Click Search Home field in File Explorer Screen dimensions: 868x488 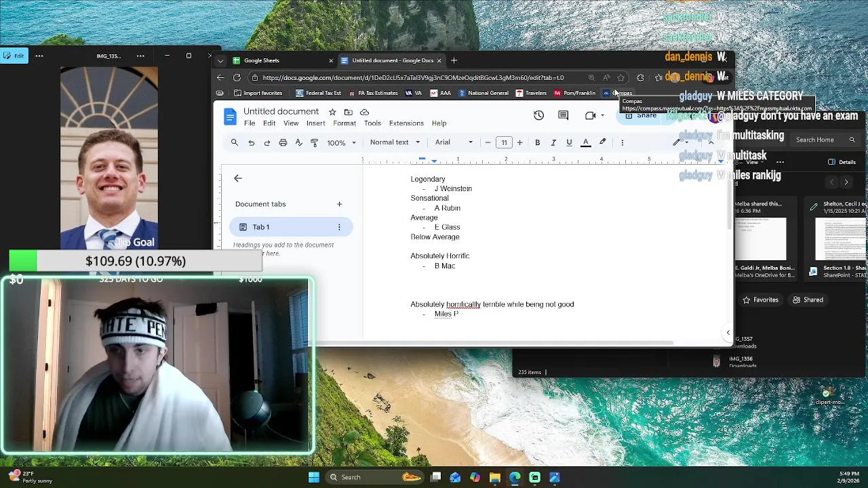click(x=824, y=140)
